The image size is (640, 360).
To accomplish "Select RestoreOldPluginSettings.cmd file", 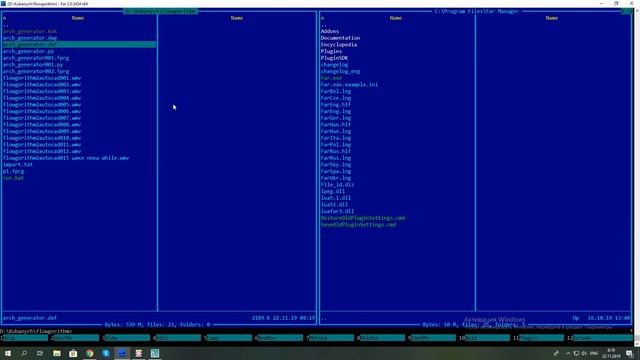I will (363, 218).
